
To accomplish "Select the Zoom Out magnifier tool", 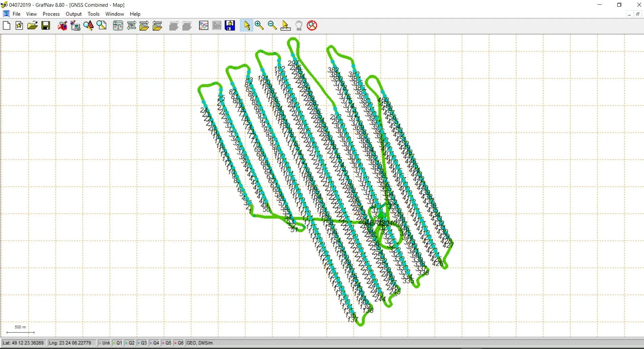I will (x=272, y=26).
